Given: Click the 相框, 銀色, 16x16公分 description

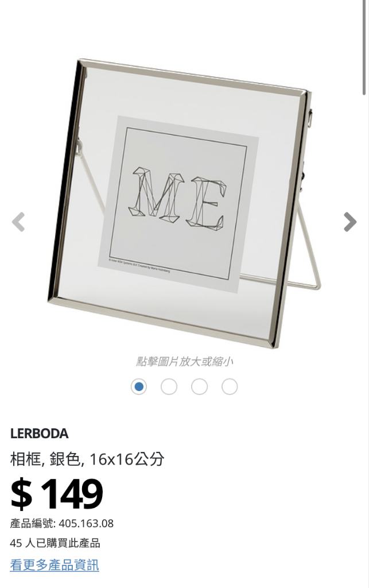Looking at the screenshot, I should pyautogui.click(x=87, y=459).
